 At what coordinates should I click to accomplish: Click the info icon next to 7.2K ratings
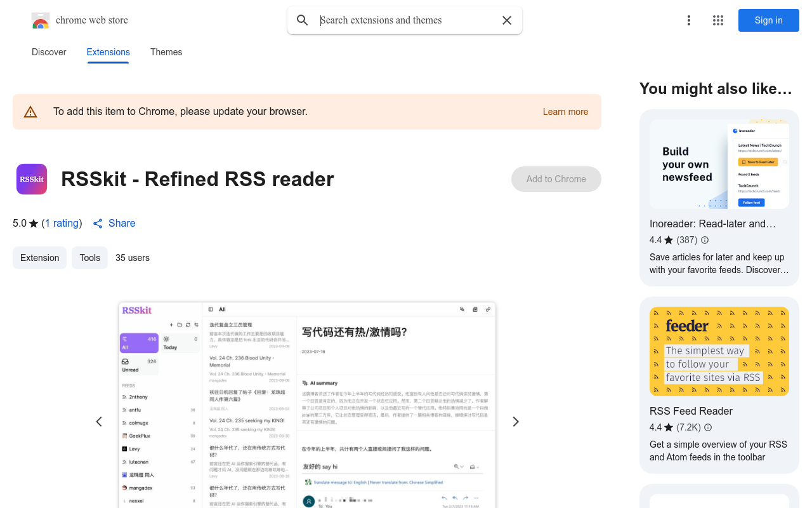click(x=708, y=427)
